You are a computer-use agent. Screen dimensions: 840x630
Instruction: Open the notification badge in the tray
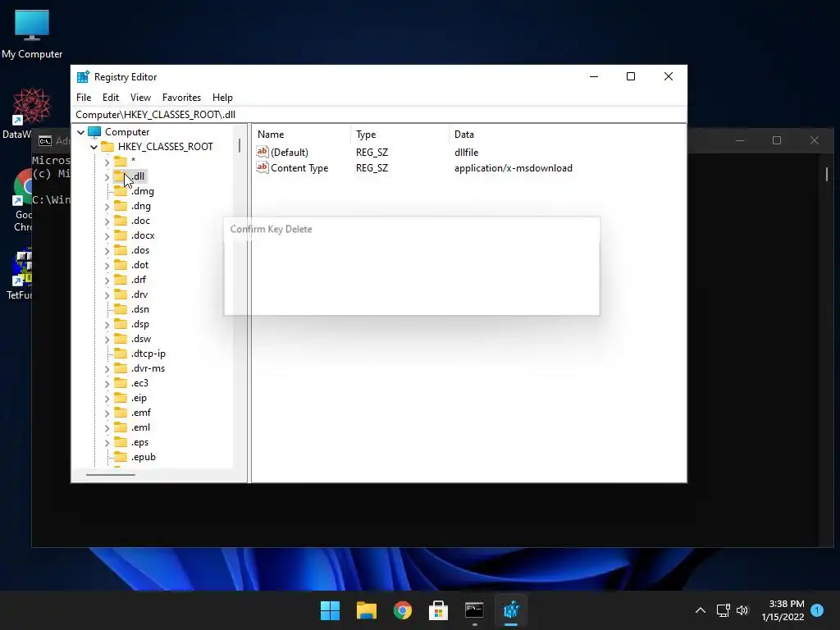click(x=817, y=610)
